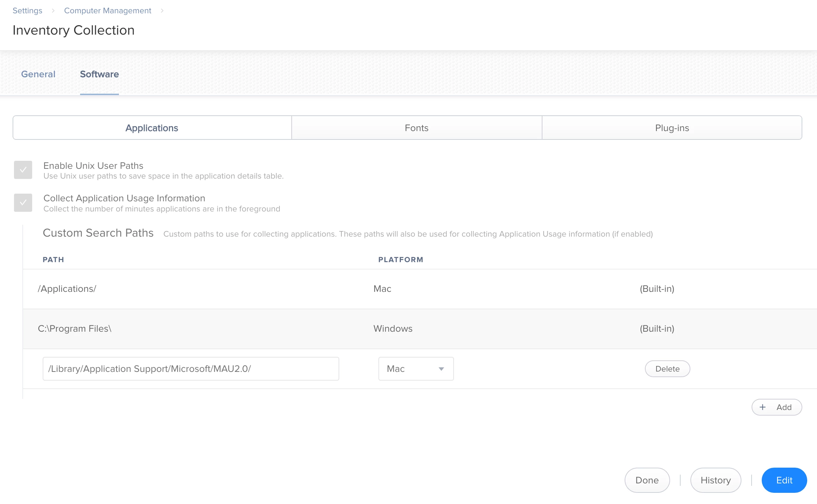The image size is (817, 504).
Task: Open the Mac platform dropdown
Action: (x=415, y=369)
